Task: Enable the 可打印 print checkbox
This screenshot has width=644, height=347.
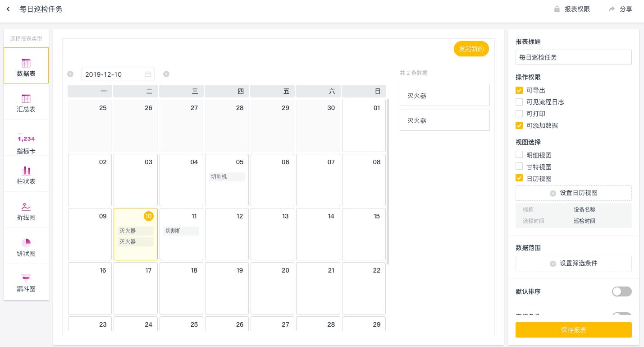Action: pyautogui.click(x=519, y=114)
